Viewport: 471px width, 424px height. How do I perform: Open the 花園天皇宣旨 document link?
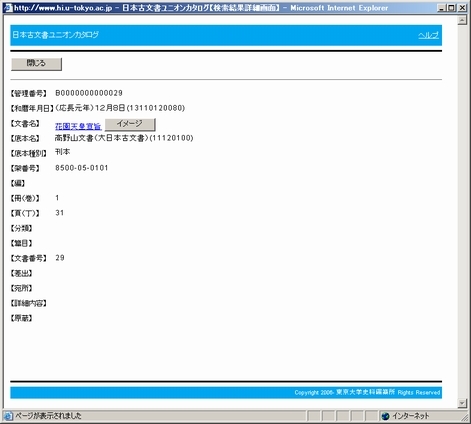click(x=78, y=126)
